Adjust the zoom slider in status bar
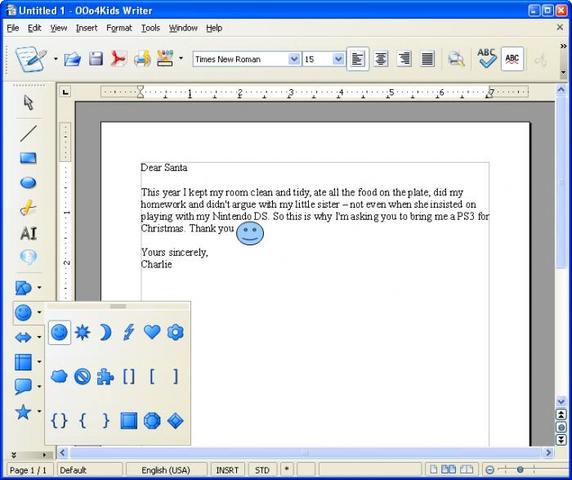 click(520, 470)
